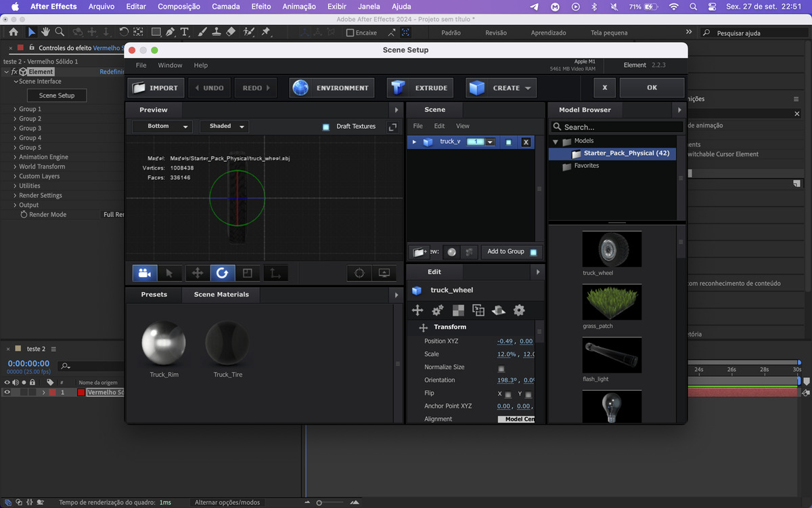
Task: Open the Bottom view dropdown
Action: coord(162,127)
